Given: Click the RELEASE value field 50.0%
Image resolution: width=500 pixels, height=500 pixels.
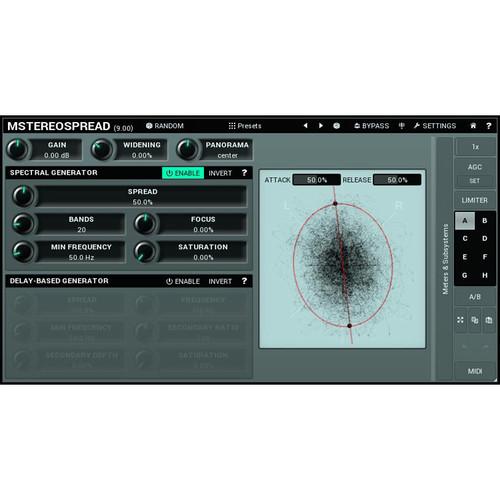Looking at the screenshot, I should click(x=397, y=180).
